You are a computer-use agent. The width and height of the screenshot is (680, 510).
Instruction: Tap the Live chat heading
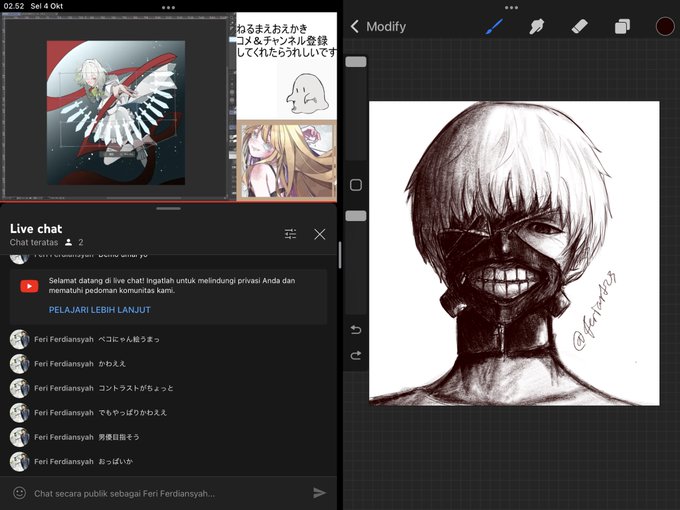(36, 229)
